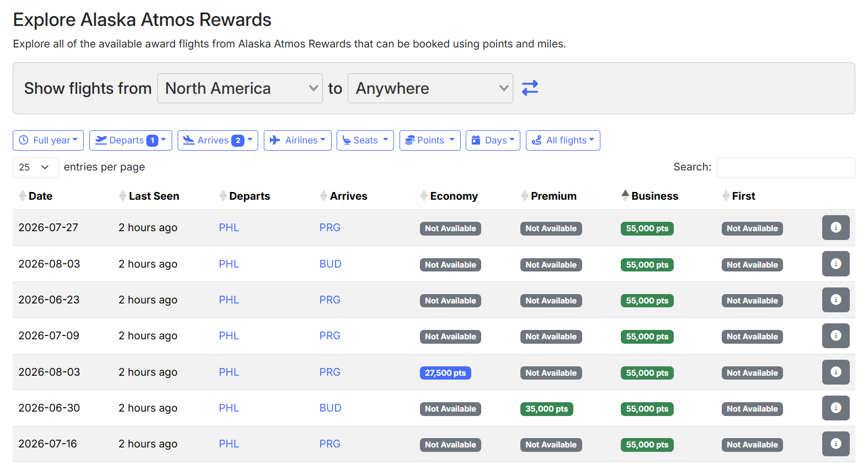Image resolution: width=868 pixels, height=464 pixels.
Task: Click the swap origin and destination arrows icon
Action: click(530, 88)
